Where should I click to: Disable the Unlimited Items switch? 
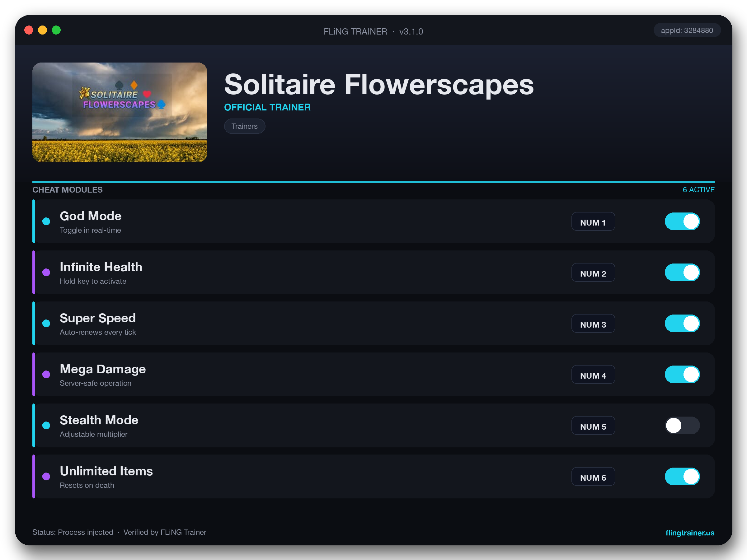point(682,476)
